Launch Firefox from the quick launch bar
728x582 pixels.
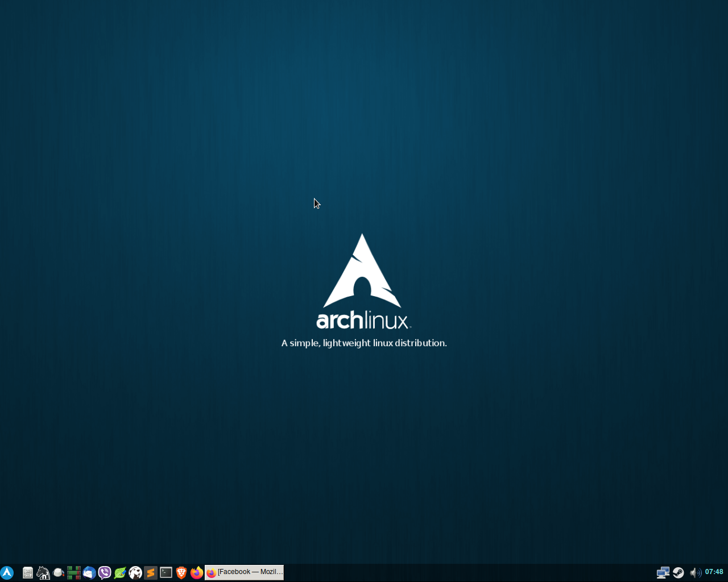click(197, 572)
